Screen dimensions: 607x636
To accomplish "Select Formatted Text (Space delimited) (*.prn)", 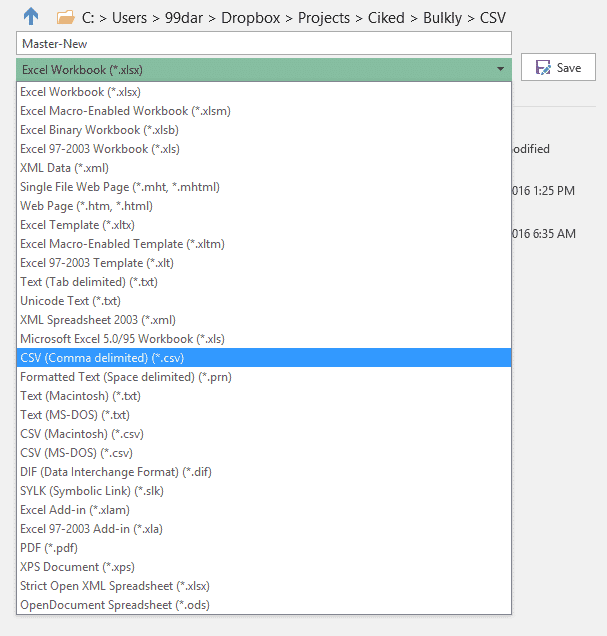I will click(x=264, y=377).
